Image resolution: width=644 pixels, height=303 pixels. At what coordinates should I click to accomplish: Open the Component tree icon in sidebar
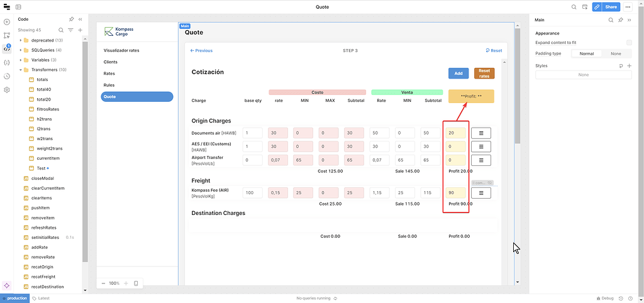click(x=6, y=35)
